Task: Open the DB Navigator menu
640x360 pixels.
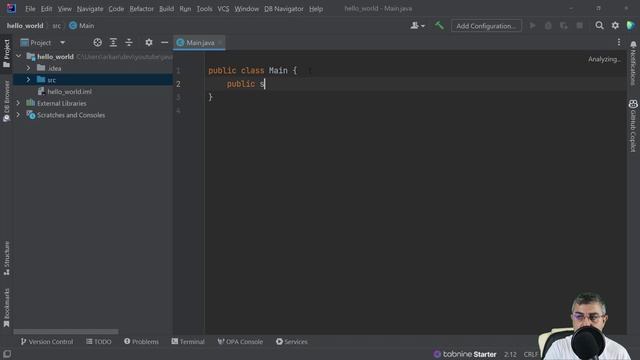Action: pos(283,9)
